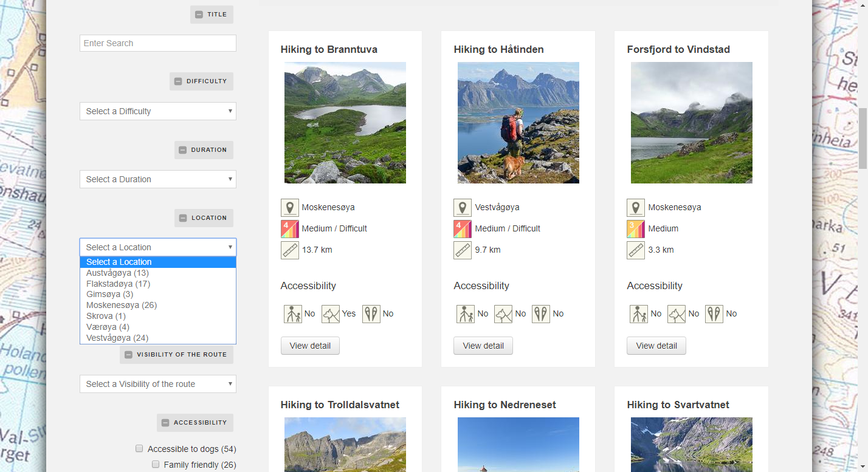Select Værøya (4) from the location list

coord(158,327)
